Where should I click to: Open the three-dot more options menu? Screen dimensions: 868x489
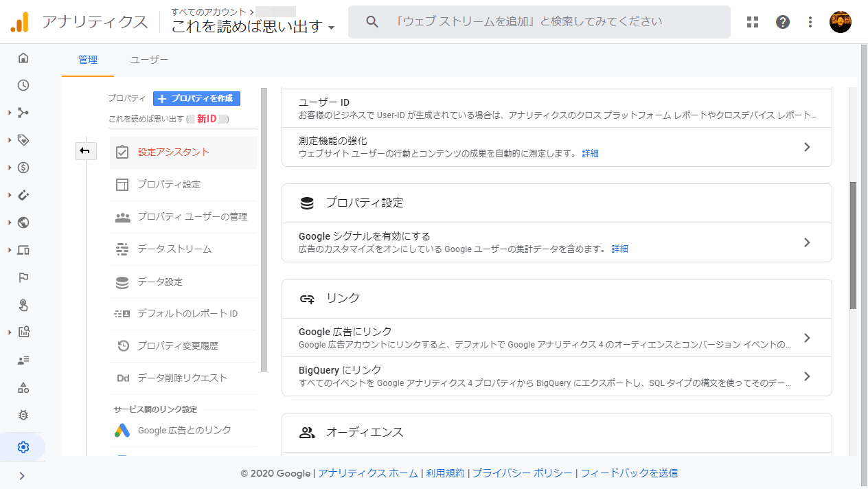810,22
